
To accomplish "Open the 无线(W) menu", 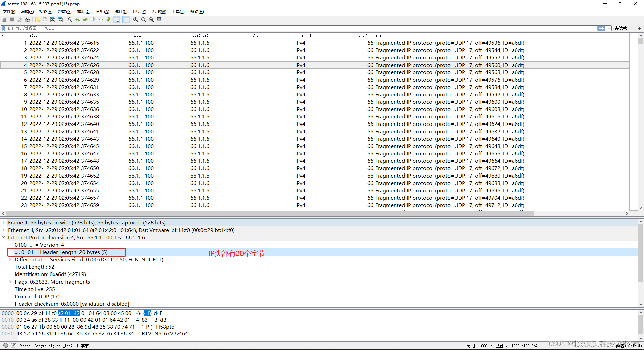I will tap(159, 12).
